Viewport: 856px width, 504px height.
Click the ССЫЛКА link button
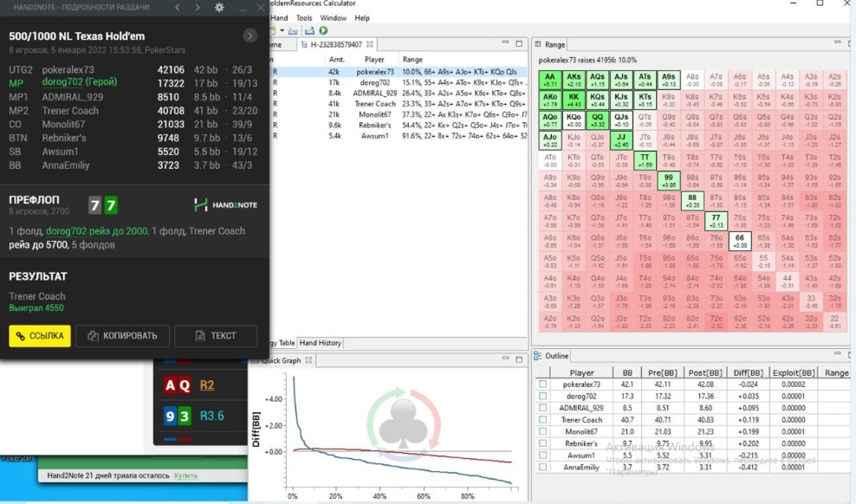click(x=40, y=336)
